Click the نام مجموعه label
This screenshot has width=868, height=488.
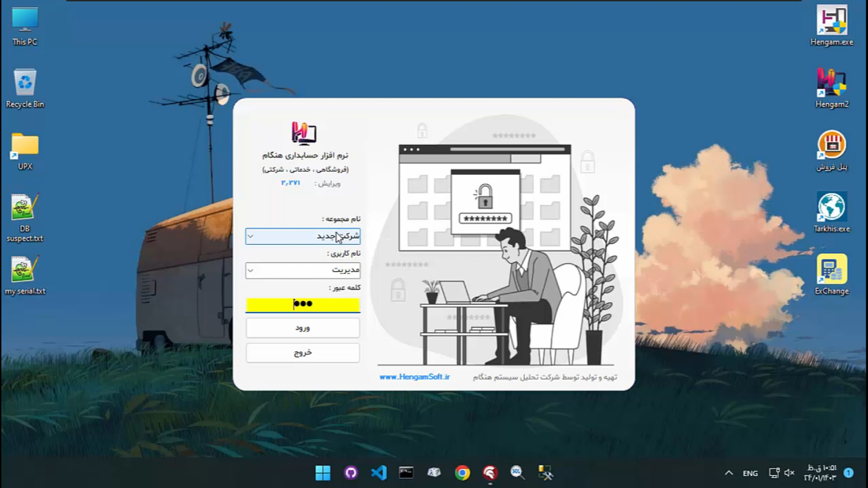[341, 219]
